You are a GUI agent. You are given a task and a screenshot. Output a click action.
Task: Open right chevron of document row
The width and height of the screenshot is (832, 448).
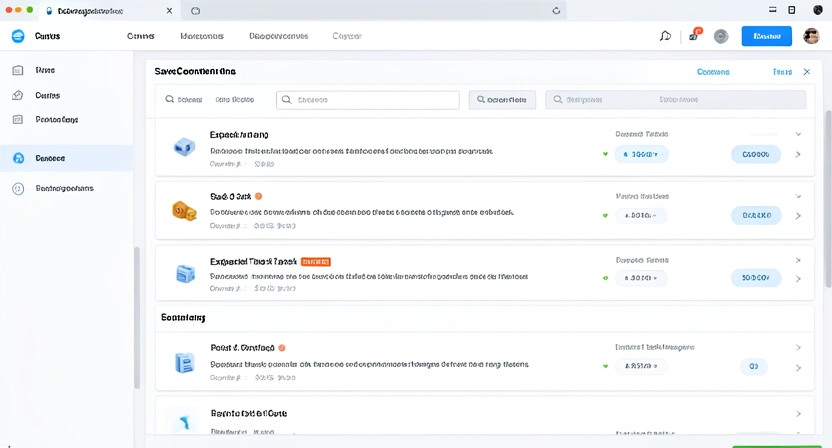point(798,367)
